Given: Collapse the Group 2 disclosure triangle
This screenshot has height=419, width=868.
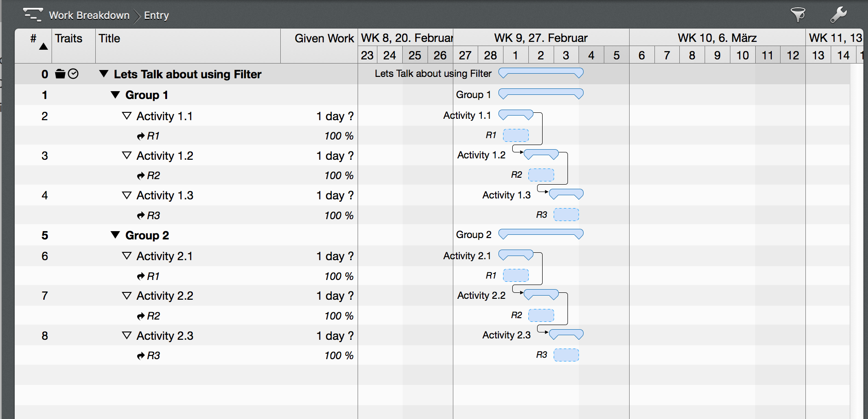Looking at the screenshot, I should 115,235.
